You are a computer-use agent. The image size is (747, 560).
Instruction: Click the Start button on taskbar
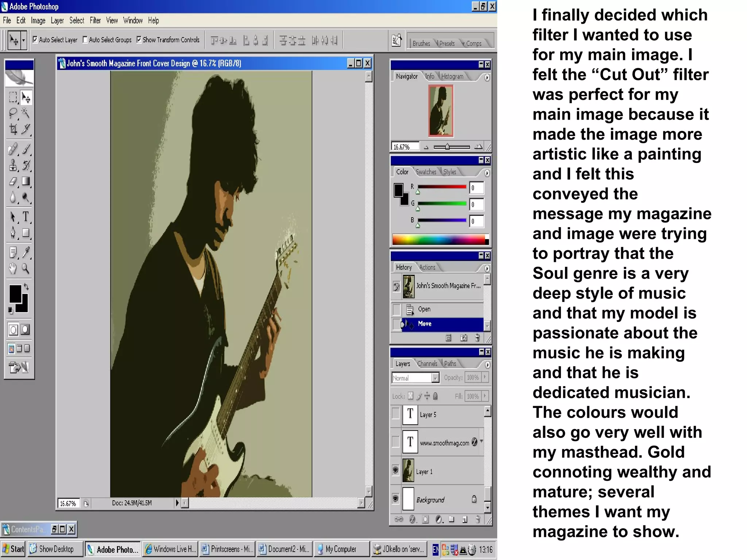coord(13,549)
